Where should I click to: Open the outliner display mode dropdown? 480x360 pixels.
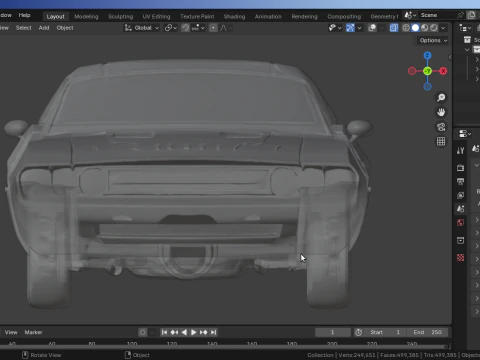click(x=465, y=28)
